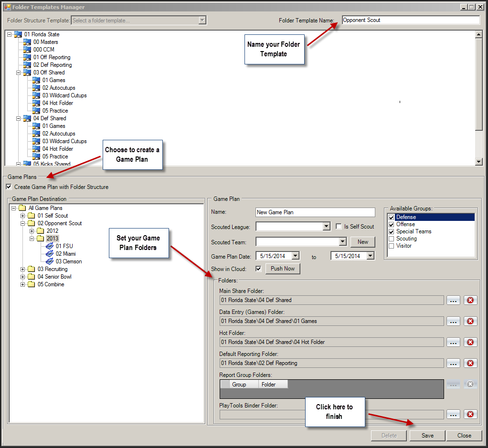Open the Scouted League dropdown

click(327, 227)
